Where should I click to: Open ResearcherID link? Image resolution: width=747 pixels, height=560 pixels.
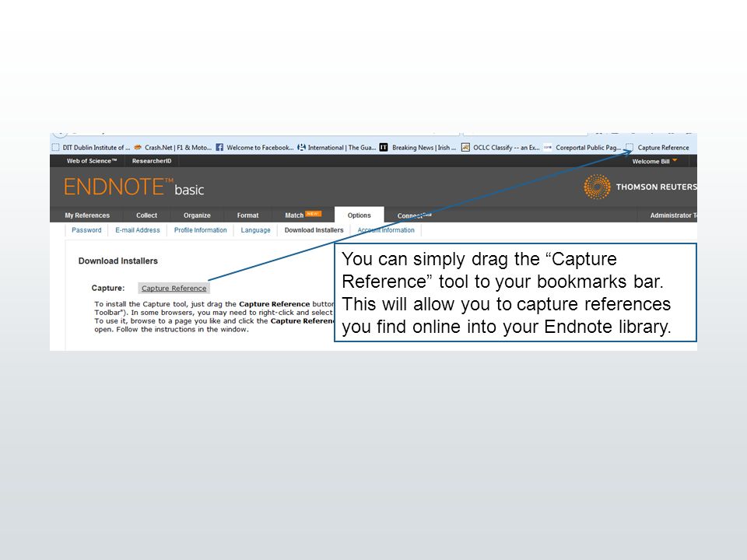152,161
